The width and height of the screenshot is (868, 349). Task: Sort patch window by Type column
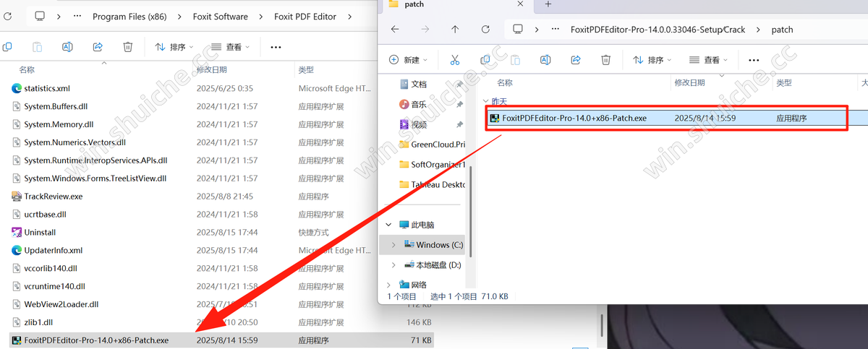[784, 83]
